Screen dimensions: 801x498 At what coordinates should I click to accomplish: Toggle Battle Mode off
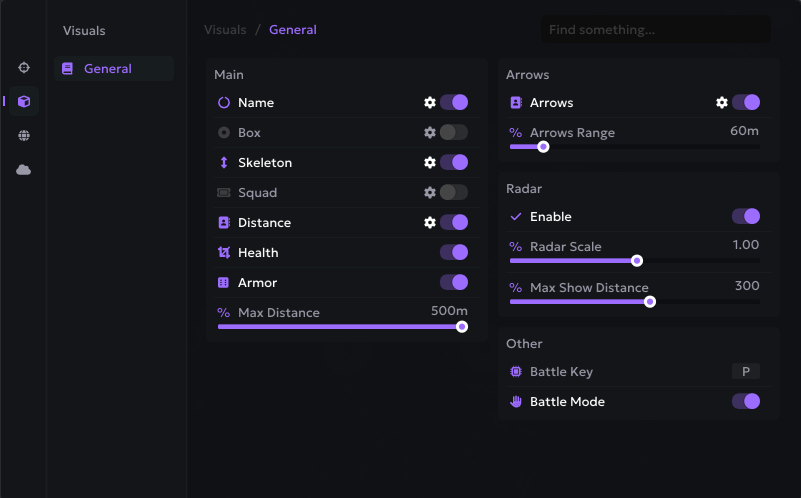pyautogui.click(x=746, y=401)
